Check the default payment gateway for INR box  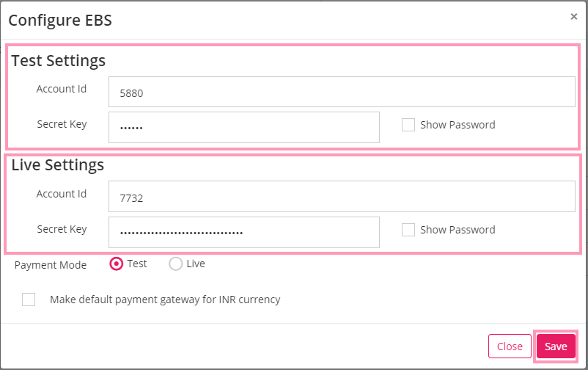pyautogui.click(x=29, y=300)
